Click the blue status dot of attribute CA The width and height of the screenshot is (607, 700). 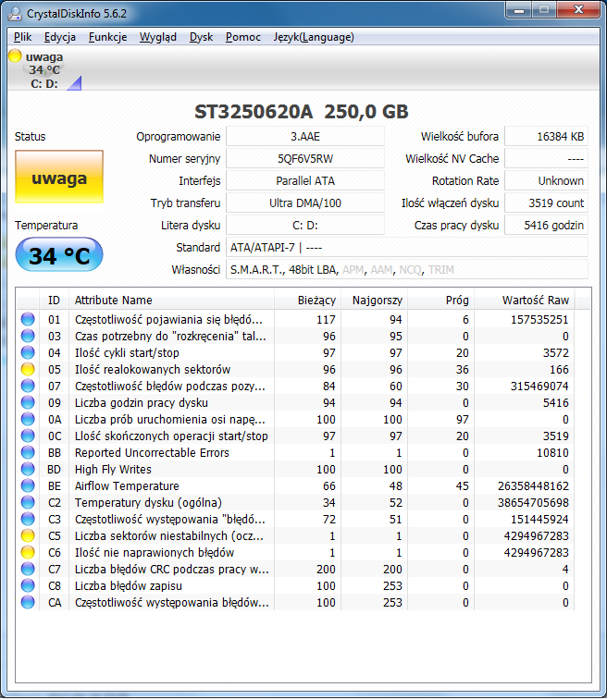point(28,603)
